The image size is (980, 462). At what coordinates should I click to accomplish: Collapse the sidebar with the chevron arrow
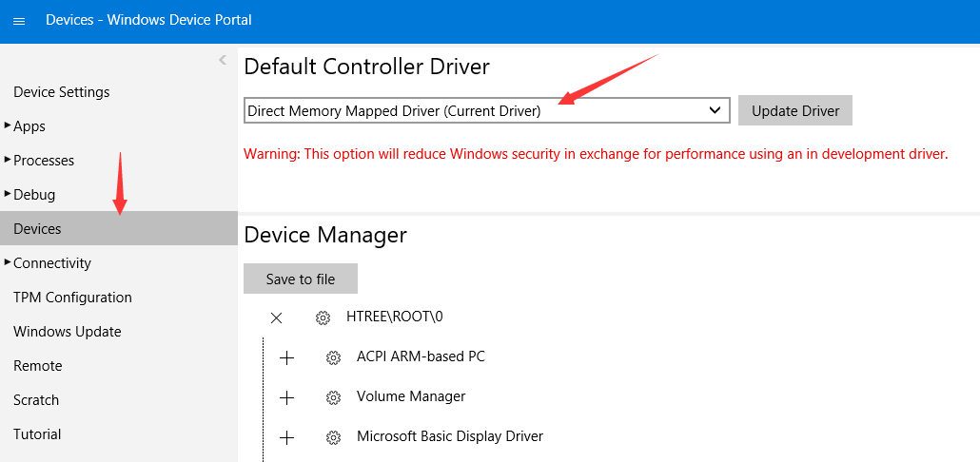click(223, 60)
